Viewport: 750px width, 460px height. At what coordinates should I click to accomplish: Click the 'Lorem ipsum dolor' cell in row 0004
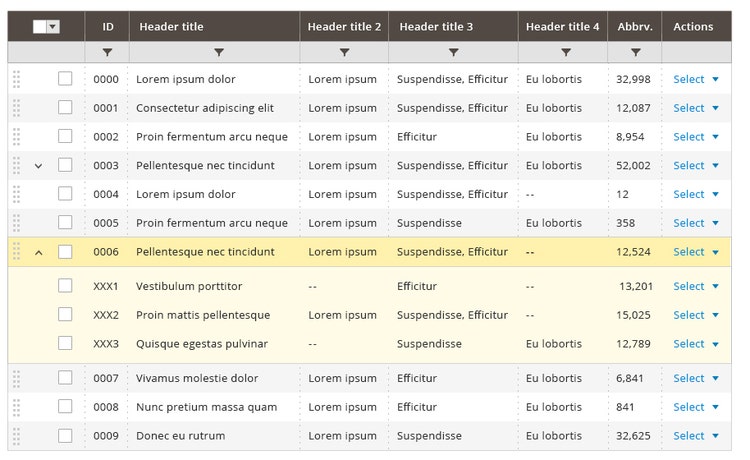[x=186, y=195]
